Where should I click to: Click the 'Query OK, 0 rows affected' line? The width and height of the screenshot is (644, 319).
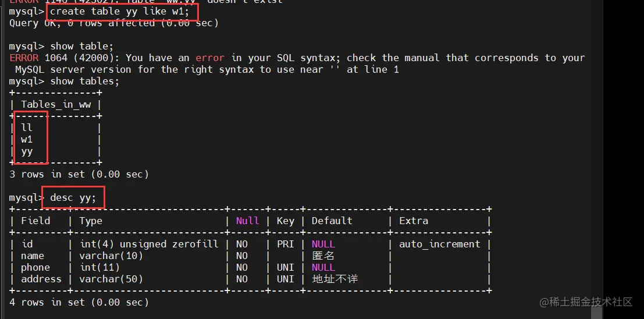click(x=114, y=23)
